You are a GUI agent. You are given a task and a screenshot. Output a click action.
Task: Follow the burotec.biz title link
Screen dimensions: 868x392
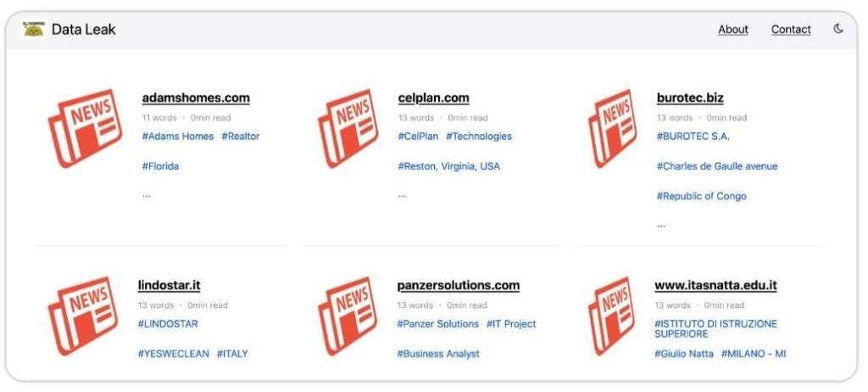690,98
